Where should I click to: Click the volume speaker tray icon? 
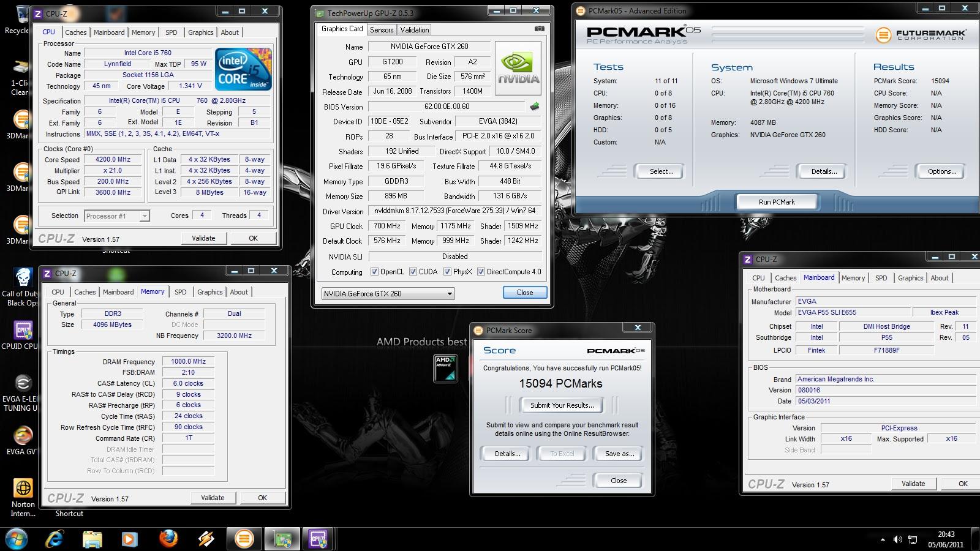pos(897,539)
